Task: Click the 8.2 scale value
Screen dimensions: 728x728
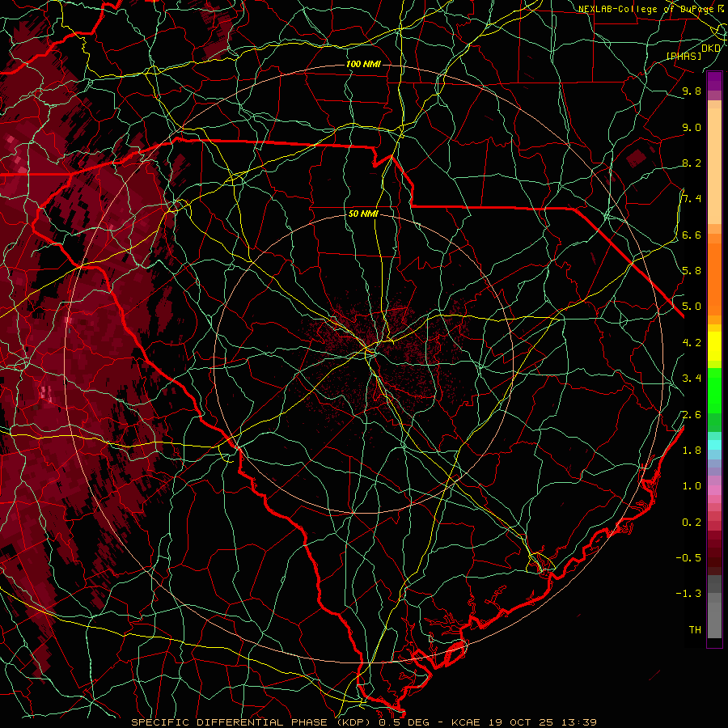Action: (692, 163)
